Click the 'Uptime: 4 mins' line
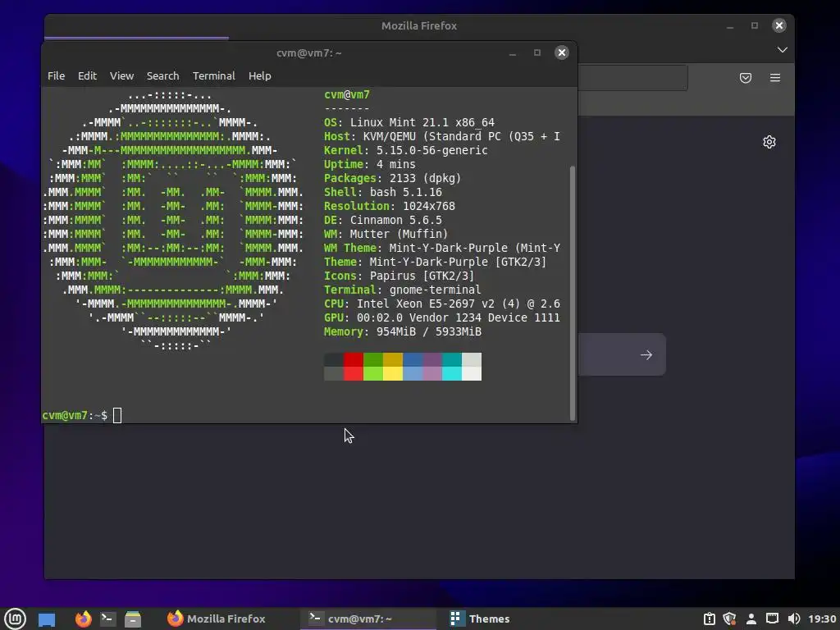The width and height of the screenshot is (840, 630). coord(370,164)
